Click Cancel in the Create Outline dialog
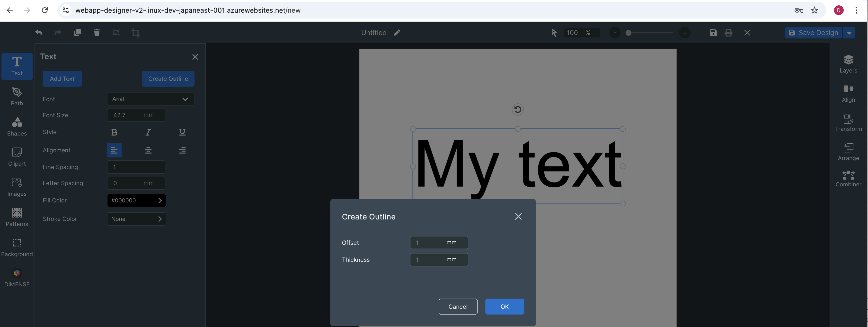The height and width of the screenshot is (327, 868). pos(458,306)
